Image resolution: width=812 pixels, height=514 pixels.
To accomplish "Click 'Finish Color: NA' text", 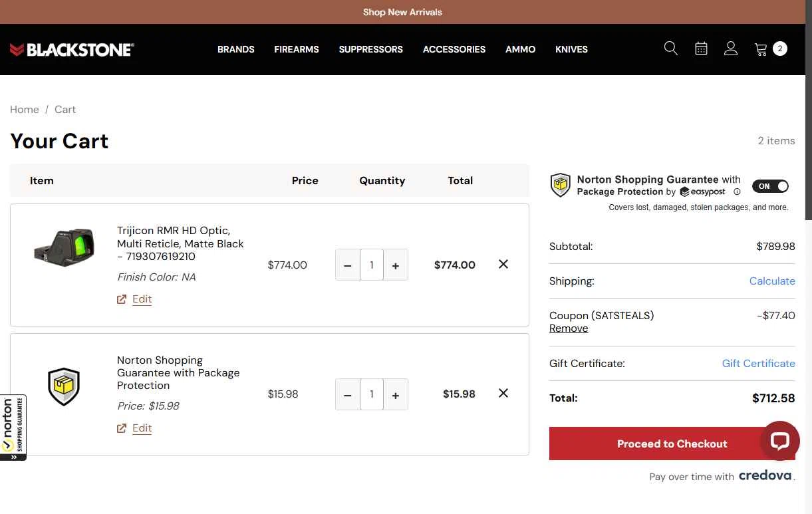I will pyautogui.click(x=156, y=277).
